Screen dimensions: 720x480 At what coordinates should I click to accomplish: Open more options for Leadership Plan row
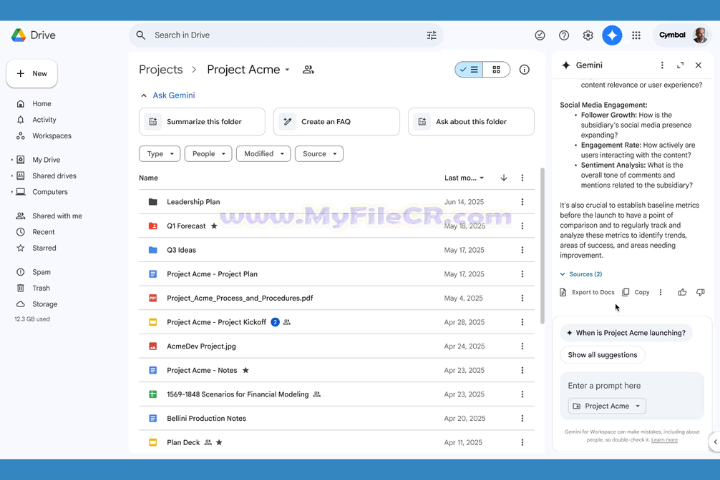[522, 202]
